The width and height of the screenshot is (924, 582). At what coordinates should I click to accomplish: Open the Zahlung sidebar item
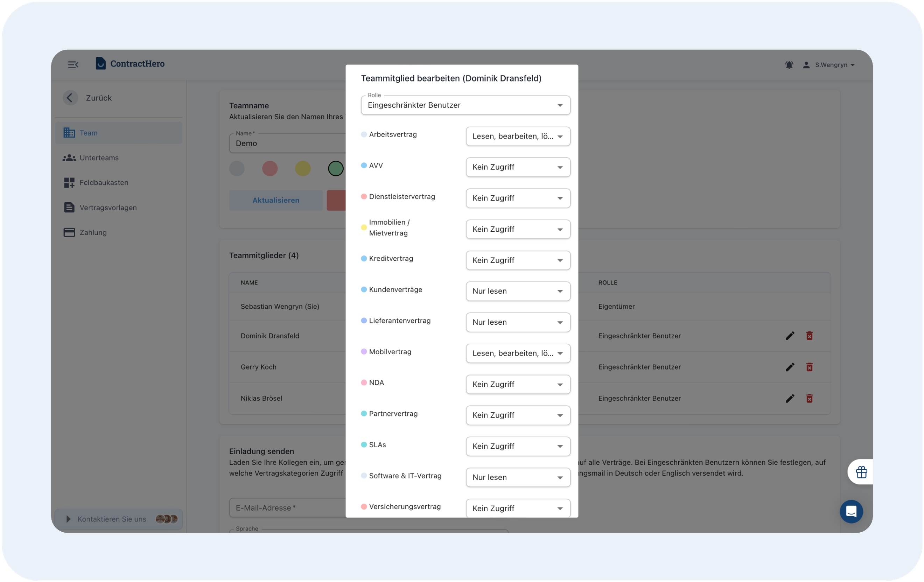(x=93, y=232)
